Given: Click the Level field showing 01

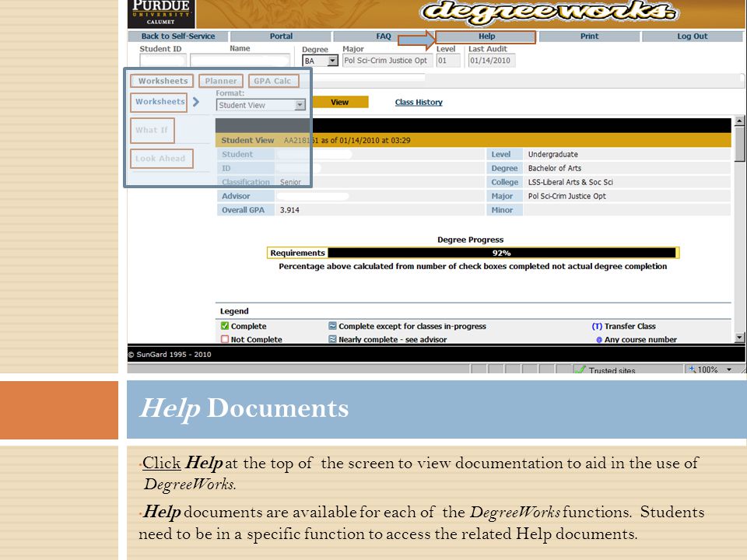Looking at the screenshot, I should point(448,61).
